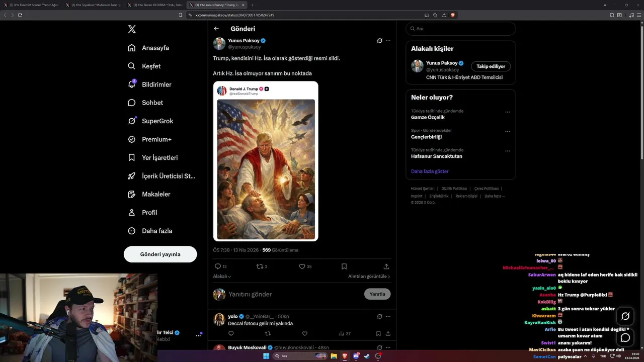Click the reply icon with 13 replies

tap(218, 266)
